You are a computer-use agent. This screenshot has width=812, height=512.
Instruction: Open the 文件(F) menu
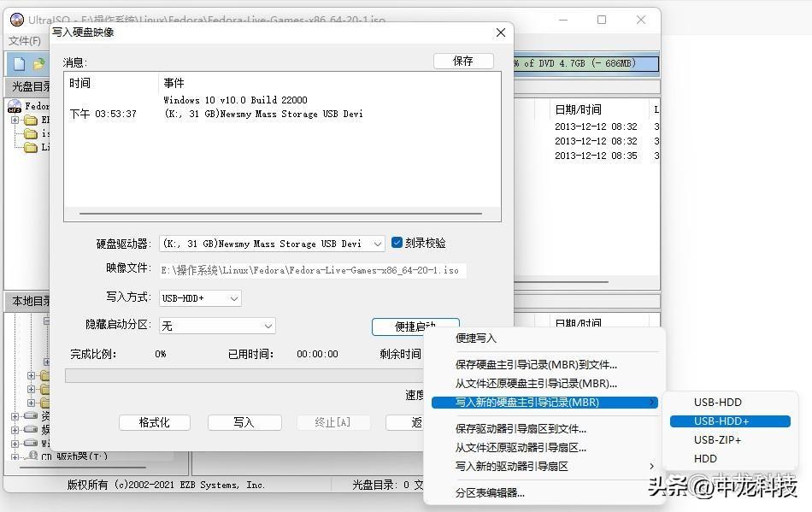(x=24, y=40)
